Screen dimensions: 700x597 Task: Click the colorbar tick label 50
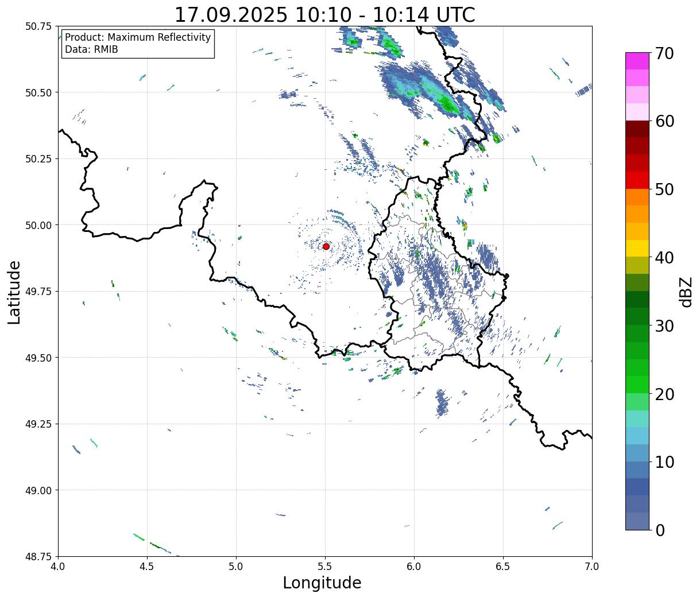pyautogui.click(x=664, y=189)
